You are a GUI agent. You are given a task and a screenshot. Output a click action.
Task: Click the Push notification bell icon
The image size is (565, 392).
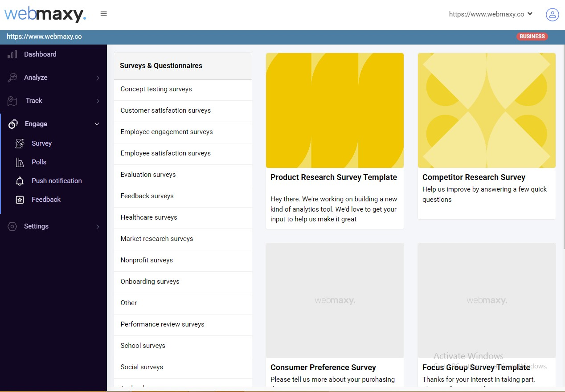pyautogui.click(x=20, y=181)
